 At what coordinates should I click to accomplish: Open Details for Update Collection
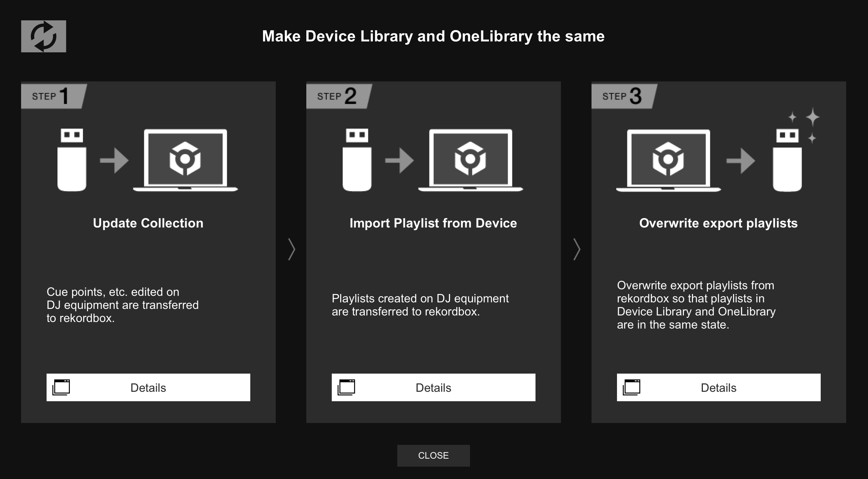click(148, 387)
